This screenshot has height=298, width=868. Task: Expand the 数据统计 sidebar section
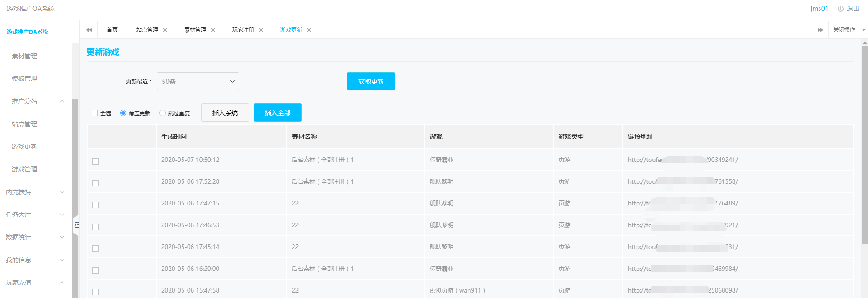click(35, 237)
